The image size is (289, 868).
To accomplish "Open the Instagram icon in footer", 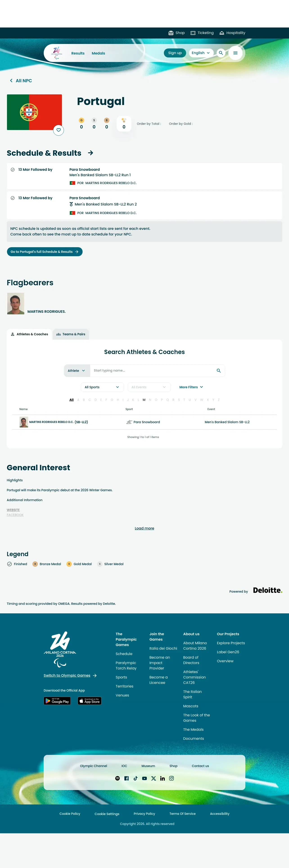I will tap(172, 778).
